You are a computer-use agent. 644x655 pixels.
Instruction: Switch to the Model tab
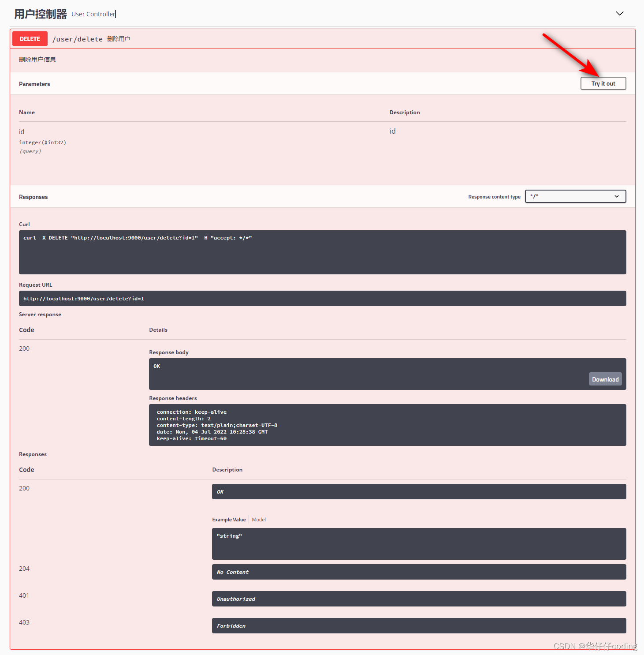click(x=259, y=520)
